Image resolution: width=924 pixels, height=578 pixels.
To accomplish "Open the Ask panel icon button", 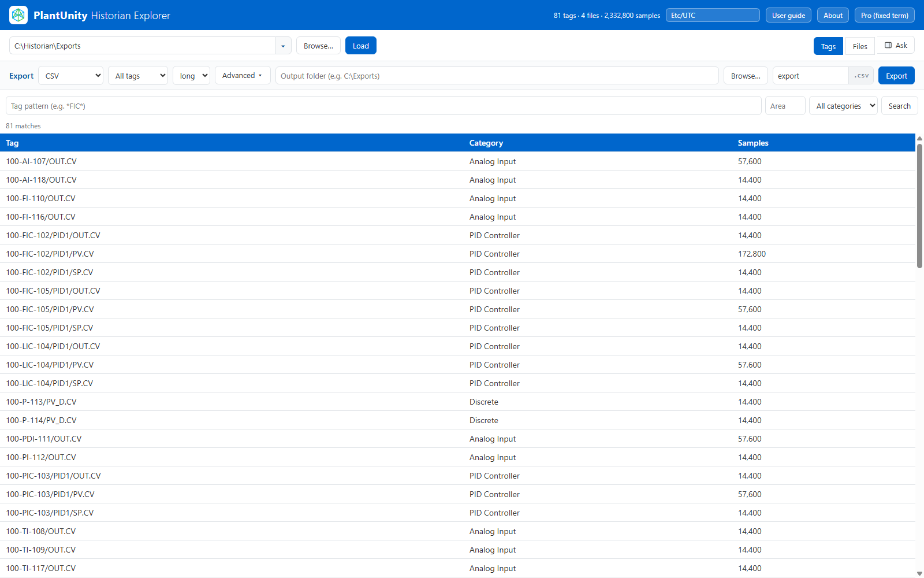I will click(896, 45).
